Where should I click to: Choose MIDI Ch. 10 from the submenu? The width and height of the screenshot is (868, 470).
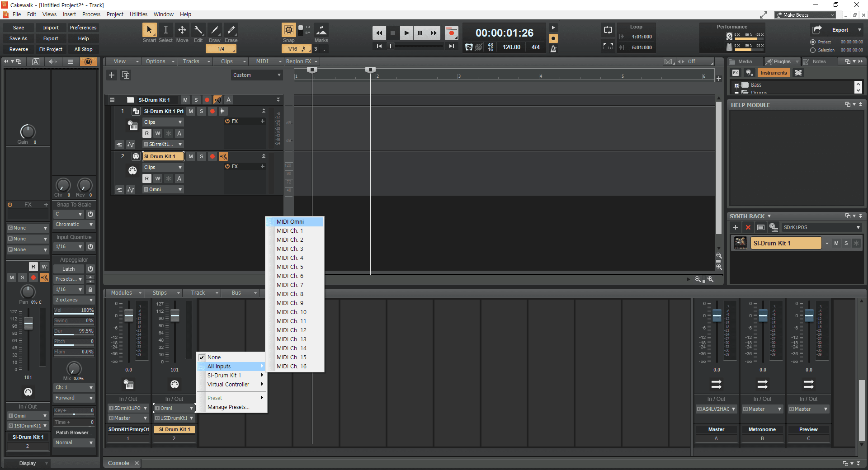tap(292, 312)
